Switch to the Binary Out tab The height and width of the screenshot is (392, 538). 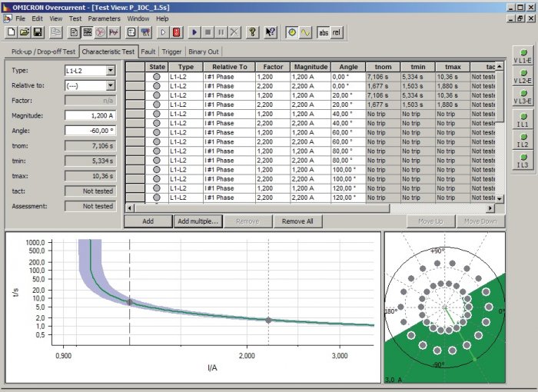coord(204,51)
